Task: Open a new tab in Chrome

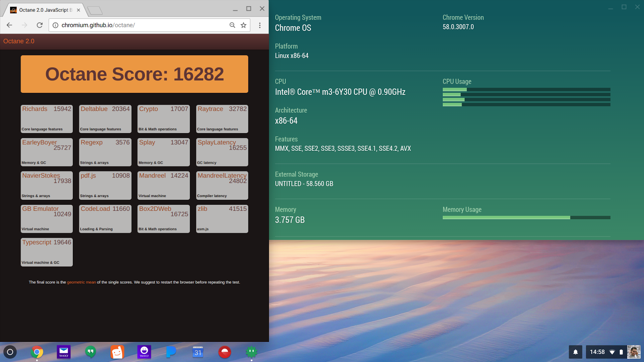Action: click(95, 10)
